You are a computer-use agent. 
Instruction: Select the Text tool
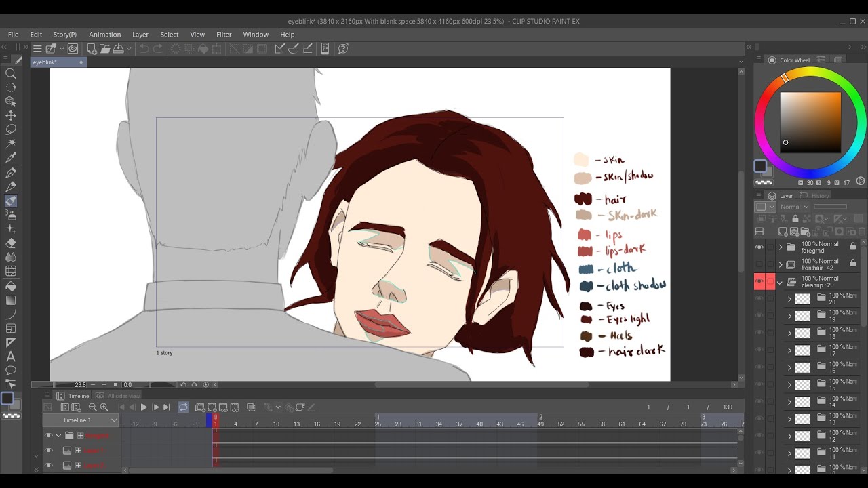tap(11, 357)
